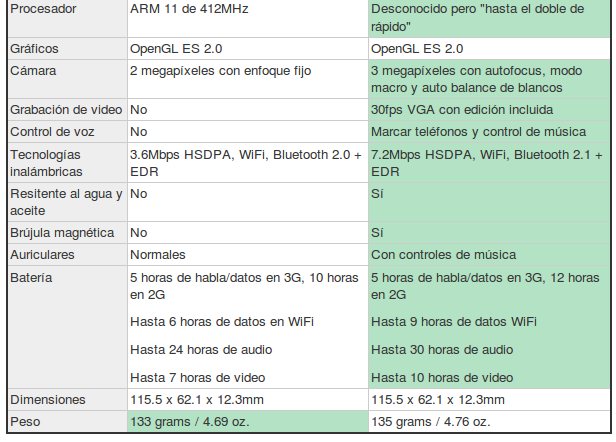Select the "135 grams / 4.76 oz." cell
This screenshot has width=616, height=442.
431,422
